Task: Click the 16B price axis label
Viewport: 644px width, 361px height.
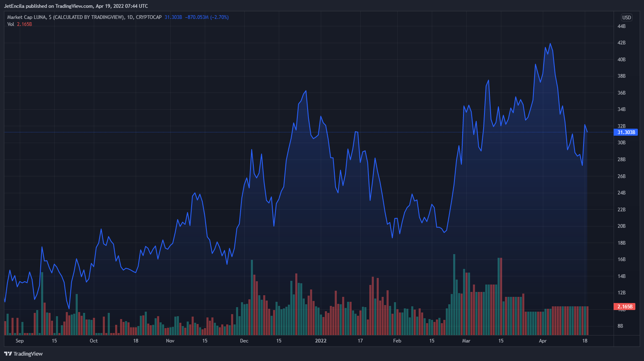Action: (x=621, y=259)
